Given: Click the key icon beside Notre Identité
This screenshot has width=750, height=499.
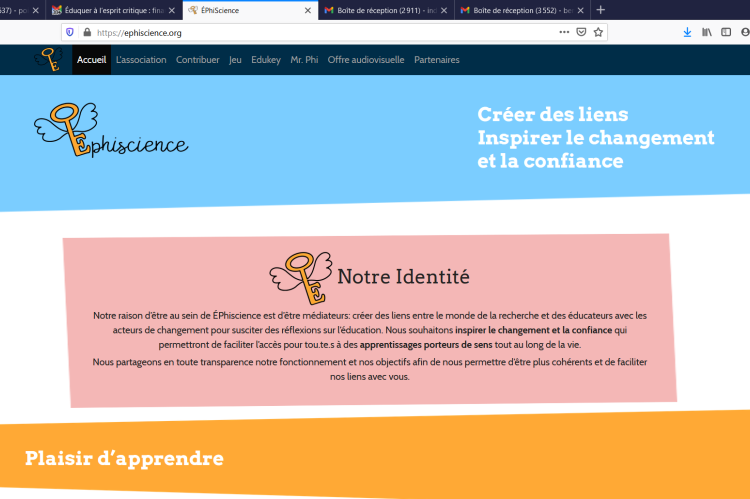Looking at the screenshot, I should pos(301,278).
